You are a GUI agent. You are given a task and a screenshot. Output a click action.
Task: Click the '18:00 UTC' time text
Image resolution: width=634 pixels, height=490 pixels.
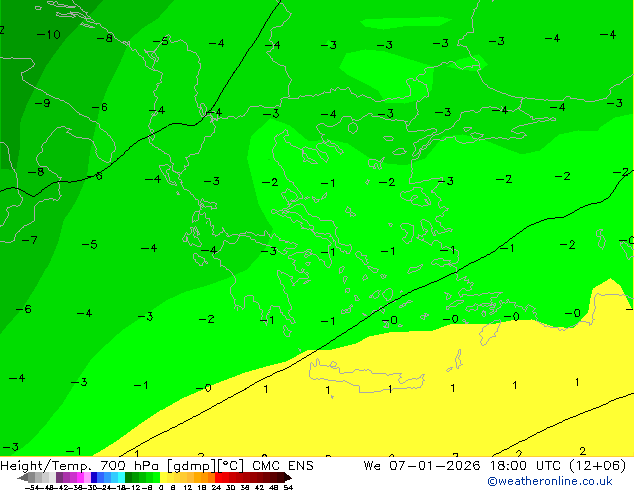tap(525, 466)
